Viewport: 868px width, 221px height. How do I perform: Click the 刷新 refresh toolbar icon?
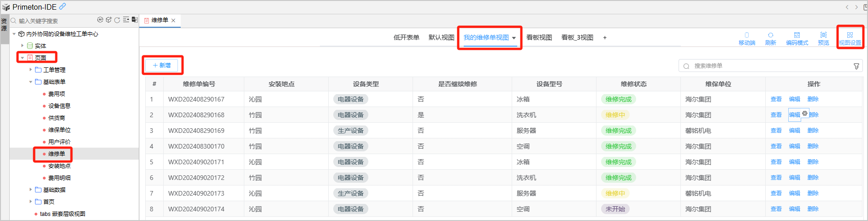[770, 38]
